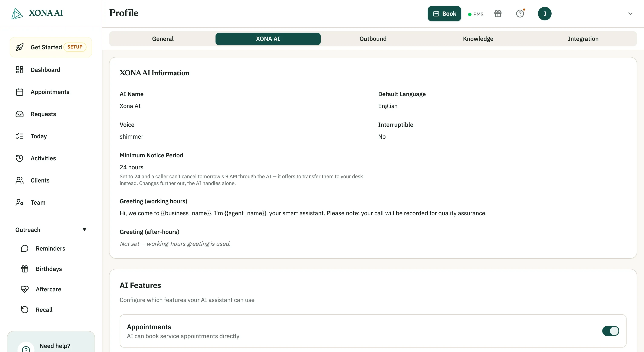The width and height of the screenshot is (644, 352).
Task: Select the XONA AI tab
Action: click(268, 39)
